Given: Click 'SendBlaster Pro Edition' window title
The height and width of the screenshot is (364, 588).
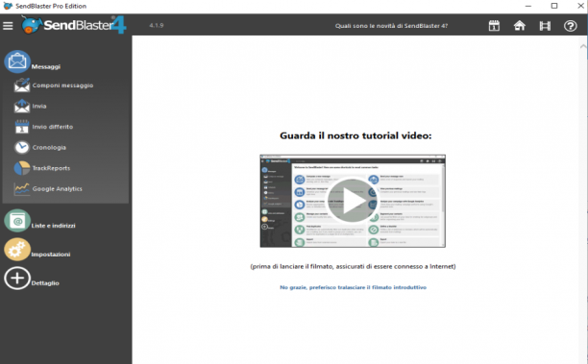Looking at the screenshot, I should click(x=51, y=6).
